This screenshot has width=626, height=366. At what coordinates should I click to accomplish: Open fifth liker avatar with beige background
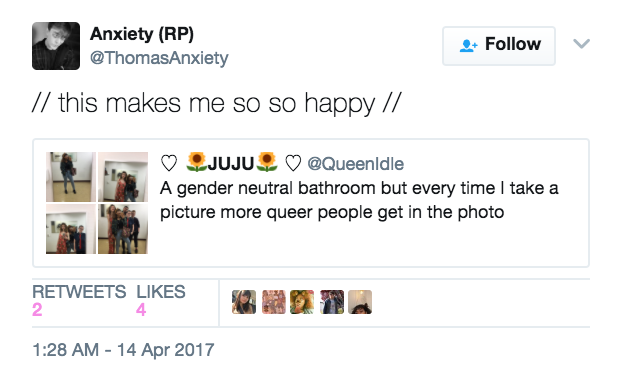click(360, 302)
